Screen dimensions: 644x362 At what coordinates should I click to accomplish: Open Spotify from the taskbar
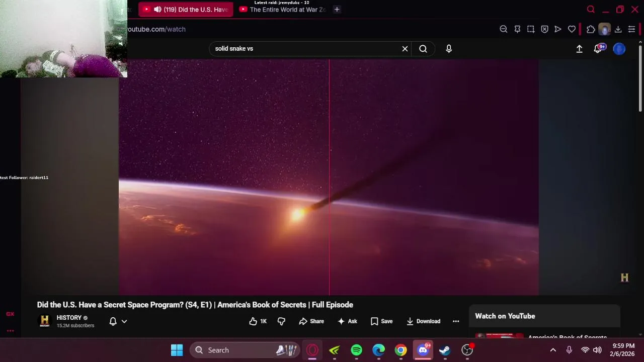click(x=357, y=350)
